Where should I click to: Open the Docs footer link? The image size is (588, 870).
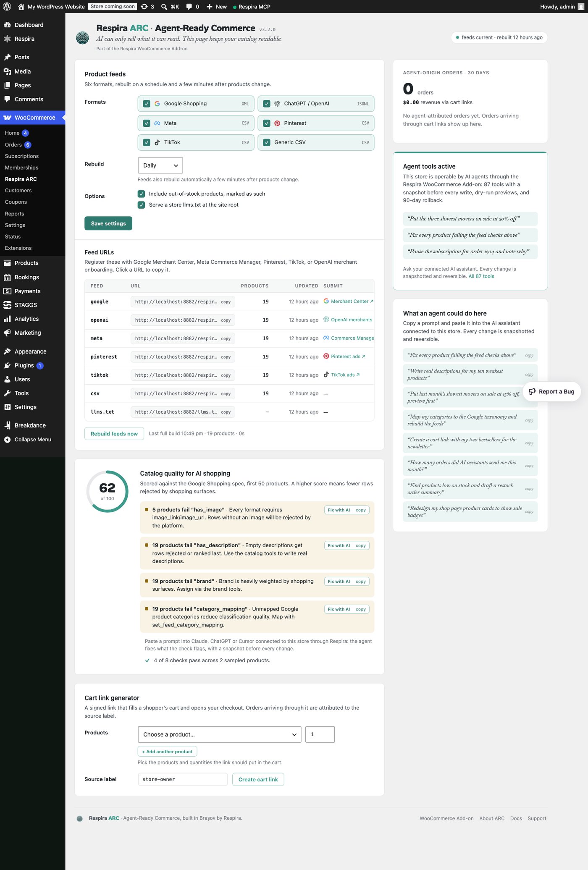pyautogui.click(x=516, y=818)
